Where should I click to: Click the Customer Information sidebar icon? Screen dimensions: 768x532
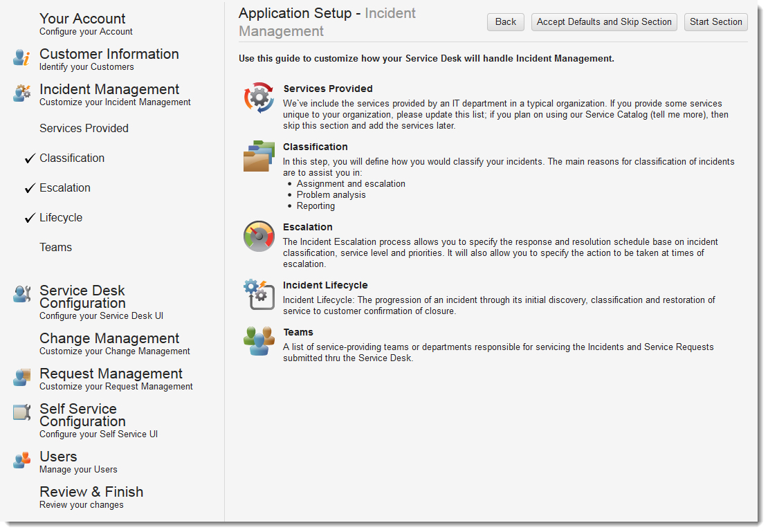(x=22, y=58)
